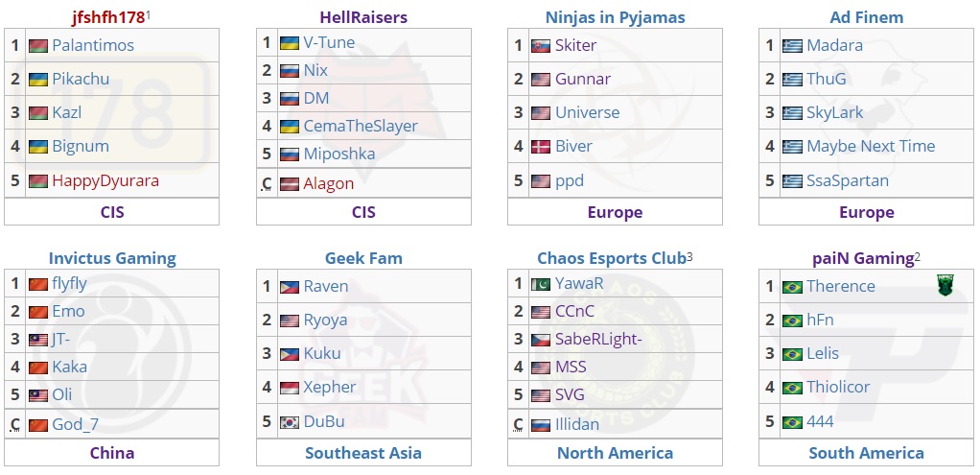Click the Latvian flag beside Alagon
Image resolution: width=980 pixels, height=475 pixels.
[290, 184]
